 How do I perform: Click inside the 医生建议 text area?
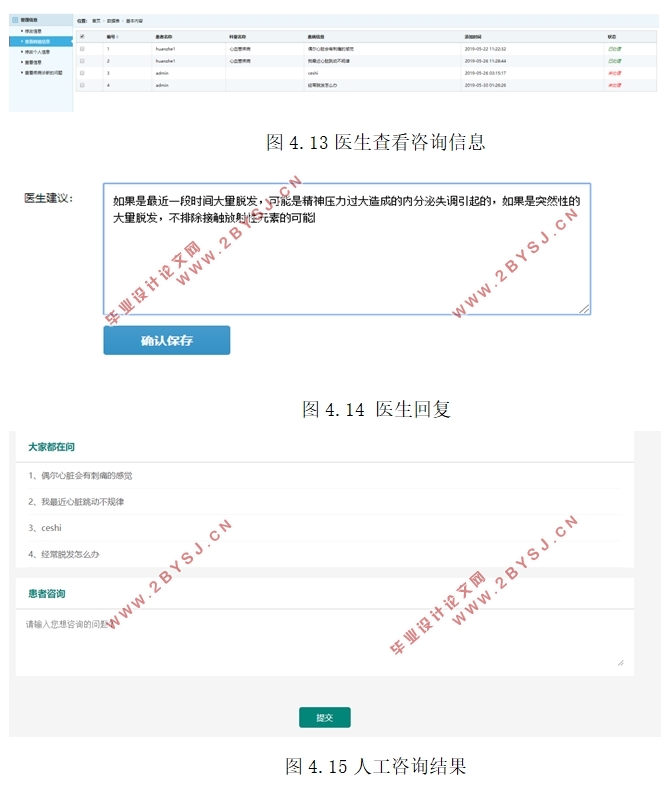[347, 249]
